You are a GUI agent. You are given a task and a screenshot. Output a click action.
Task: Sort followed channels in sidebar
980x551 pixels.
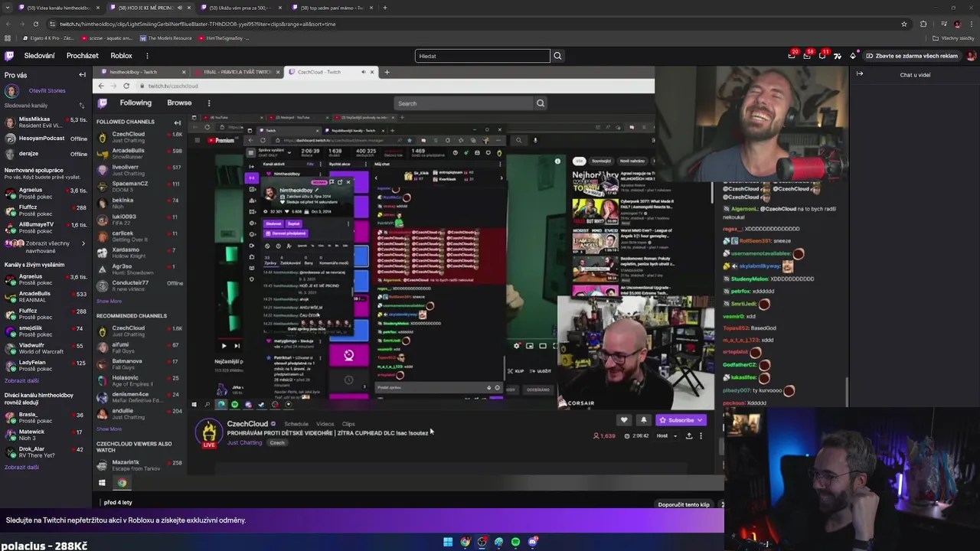(82, 105)
